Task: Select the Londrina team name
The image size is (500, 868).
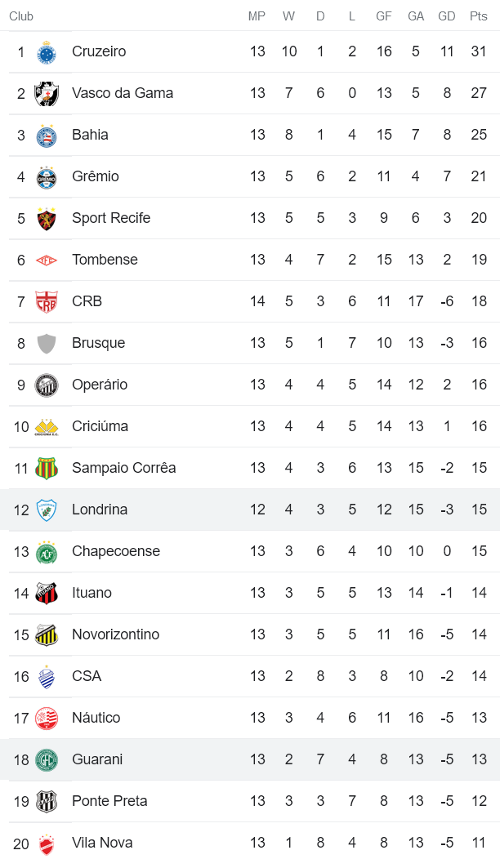Action: coord(100,510)
